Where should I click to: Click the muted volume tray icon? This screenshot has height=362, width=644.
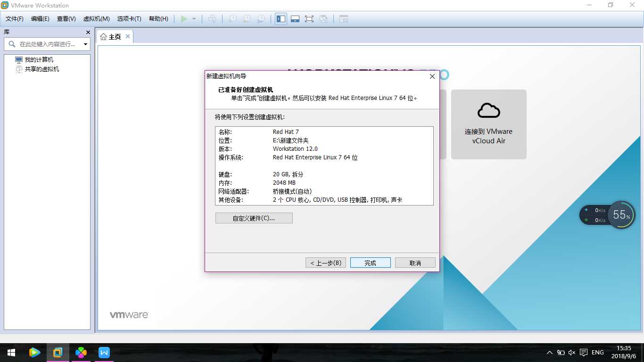(572, 353)
